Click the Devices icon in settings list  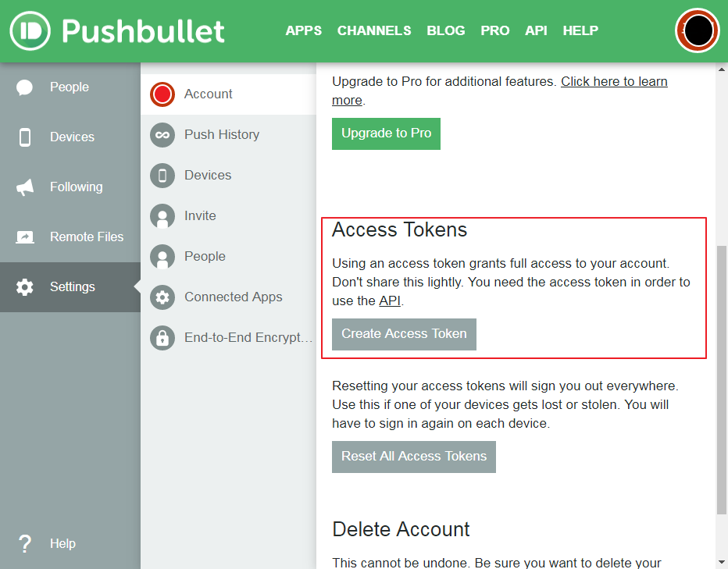(x=162, y=176)
